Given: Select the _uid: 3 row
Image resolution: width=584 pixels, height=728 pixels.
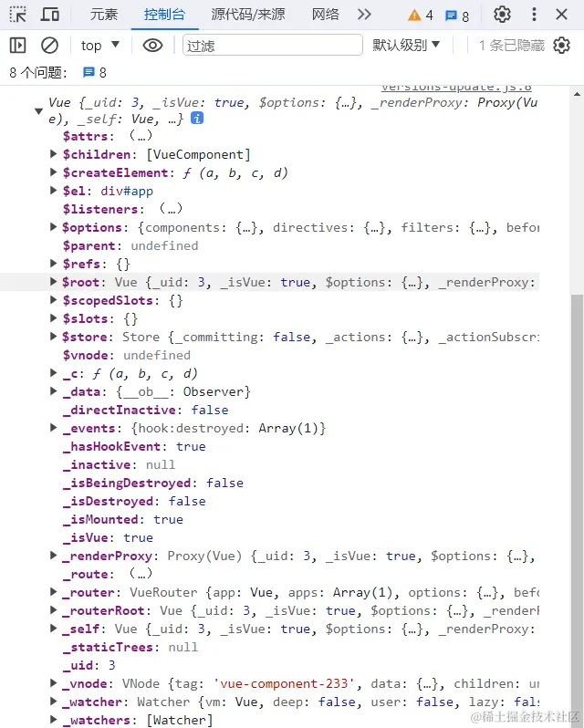Looking at the screenshot, I should (x=89, y=665).
